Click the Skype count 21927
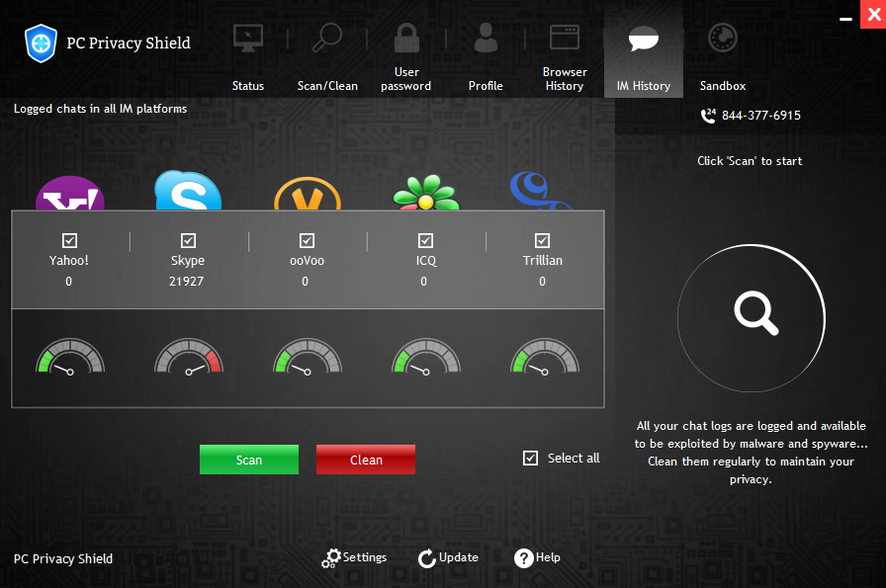 (x=187, y=282)
